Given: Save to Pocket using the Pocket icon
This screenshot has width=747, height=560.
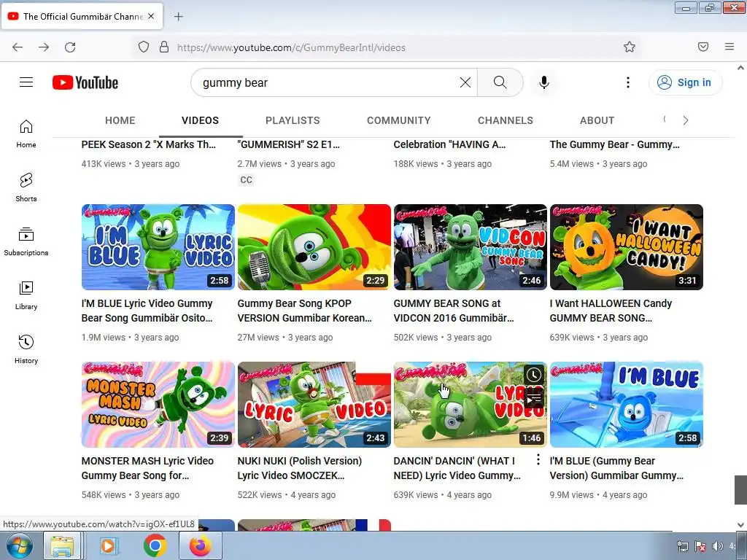Looking at the screenshot, I should point(703,47).
